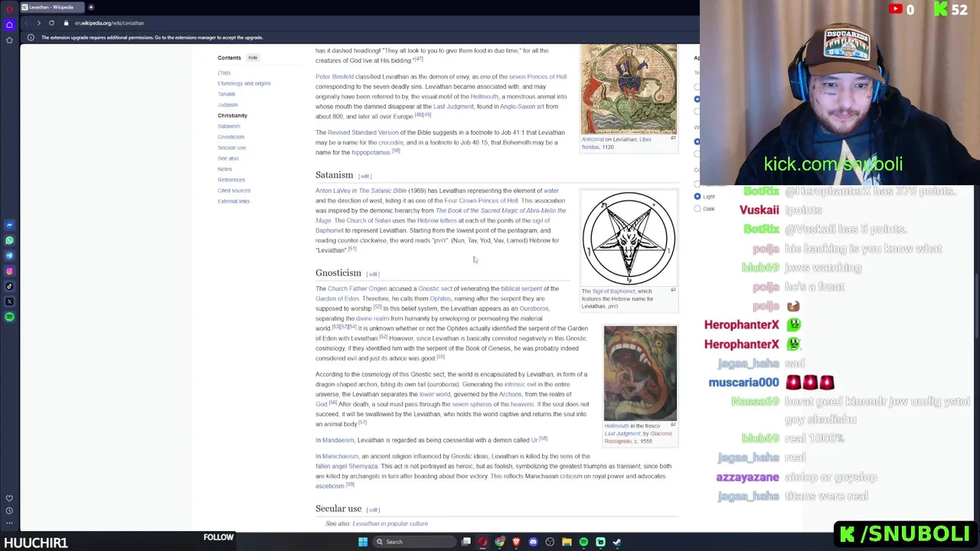Jump to External links in Contents
This screenshot has height=551, width=980.
coord(234,201)
